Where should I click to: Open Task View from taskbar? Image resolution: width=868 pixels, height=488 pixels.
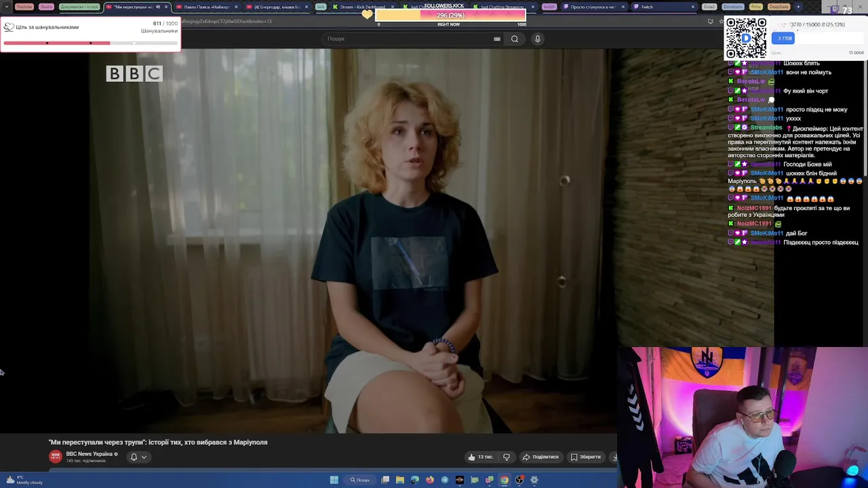coord(385,480)
